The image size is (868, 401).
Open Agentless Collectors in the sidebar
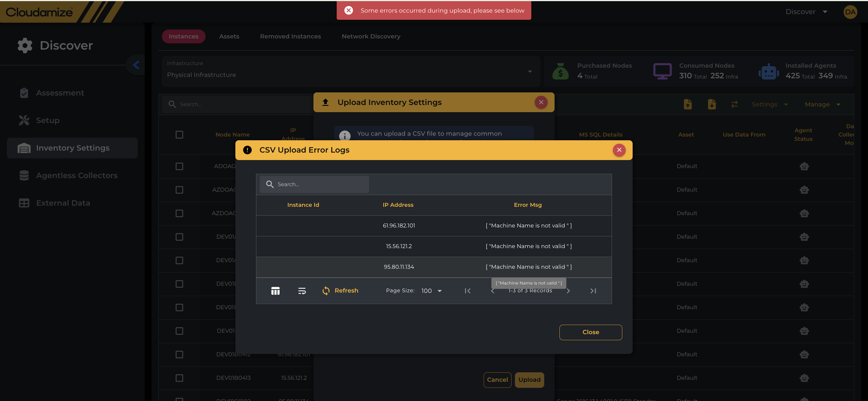[x=76, y=176]
